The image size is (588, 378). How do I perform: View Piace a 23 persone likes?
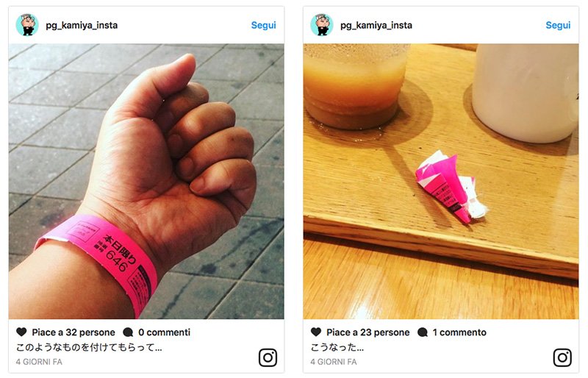368,332
